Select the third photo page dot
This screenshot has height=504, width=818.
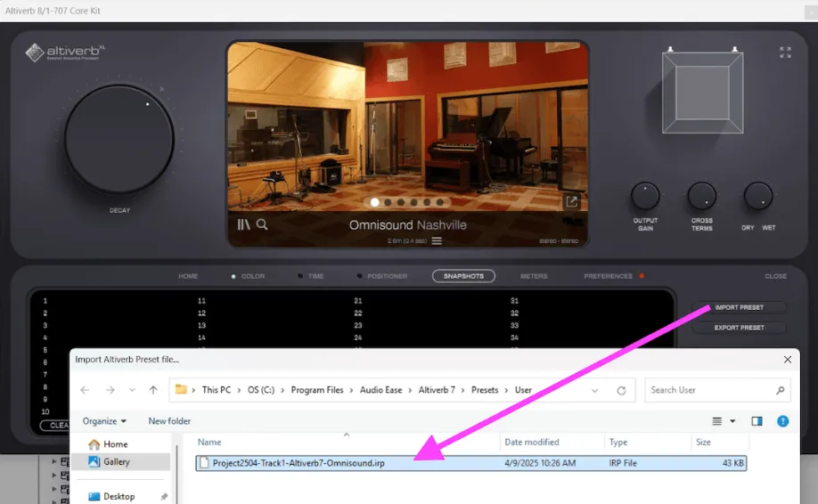pyautogui.click(x=401, y=202)
